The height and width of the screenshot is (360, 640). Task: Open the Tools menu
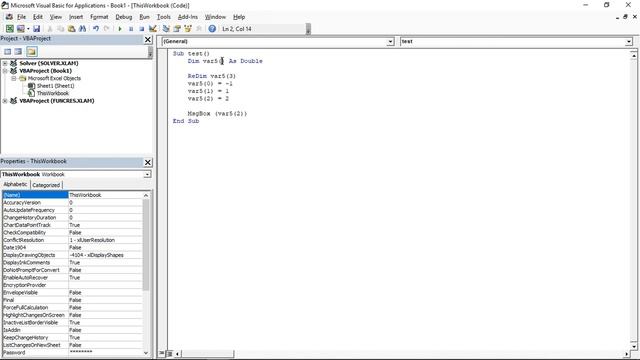[x=164, y=17]
